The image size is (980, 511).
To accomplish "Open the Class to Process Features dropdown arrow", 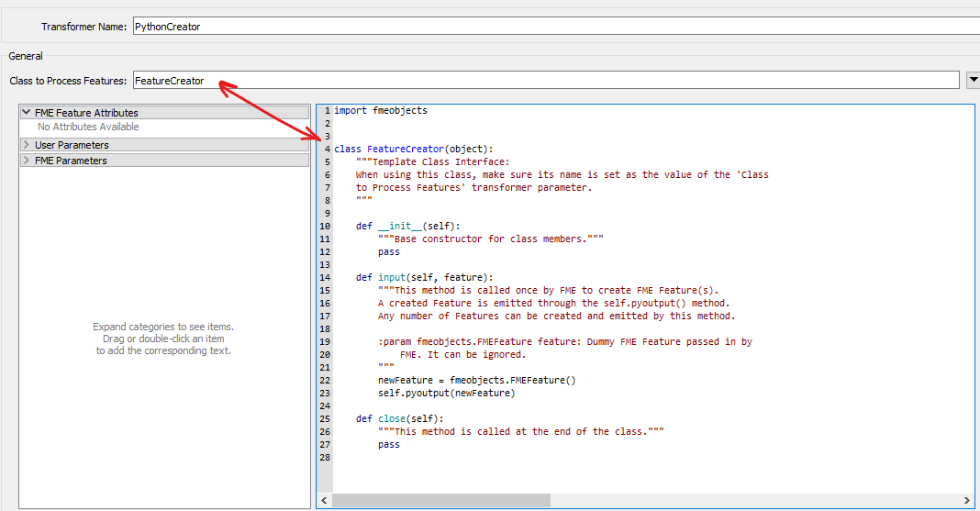I will coord(974,80).
